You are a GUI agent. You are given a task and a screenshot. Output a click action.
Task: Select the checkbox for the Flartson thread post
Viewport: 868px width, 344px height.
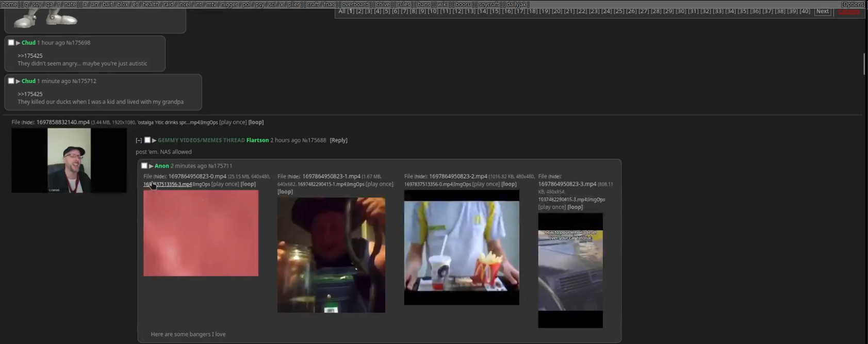(147, 140)
